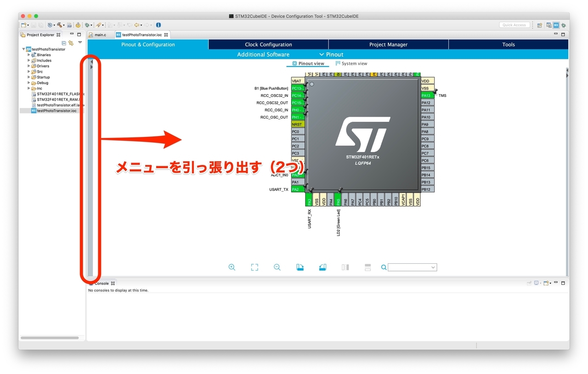Open the Debug bug dropdown arrow
The width and height of the screenshot is (588, 374).
click(91, 25)
